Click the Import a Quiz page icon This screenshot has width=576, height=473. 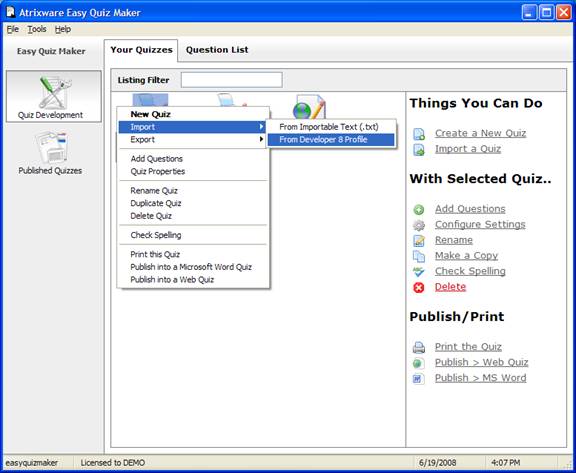coord(419,150)
